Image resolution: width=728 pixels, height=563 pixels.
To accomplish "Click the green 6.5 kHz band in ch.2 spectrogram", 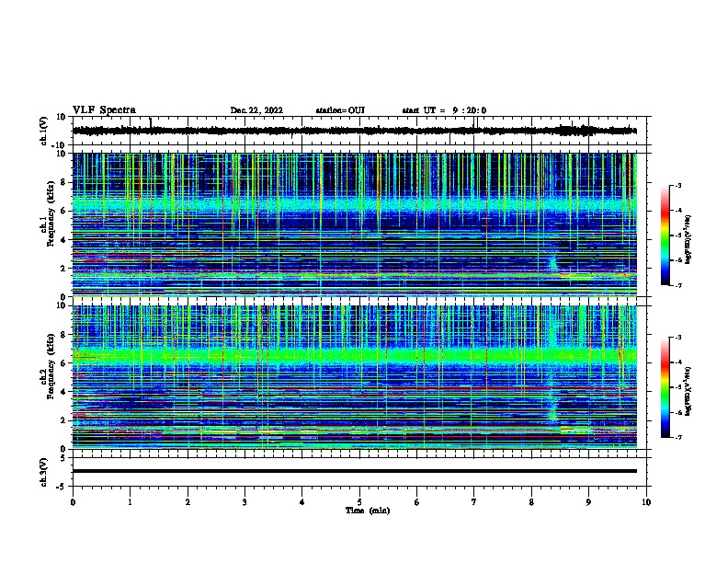I will point(354,356).
